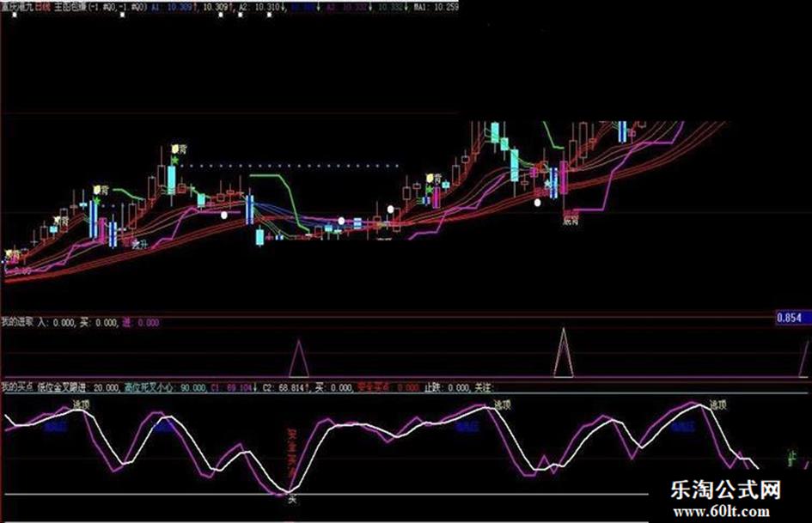Click the 关注 label
The height and width of the screenshot is (523, 812).
(484, 387)
